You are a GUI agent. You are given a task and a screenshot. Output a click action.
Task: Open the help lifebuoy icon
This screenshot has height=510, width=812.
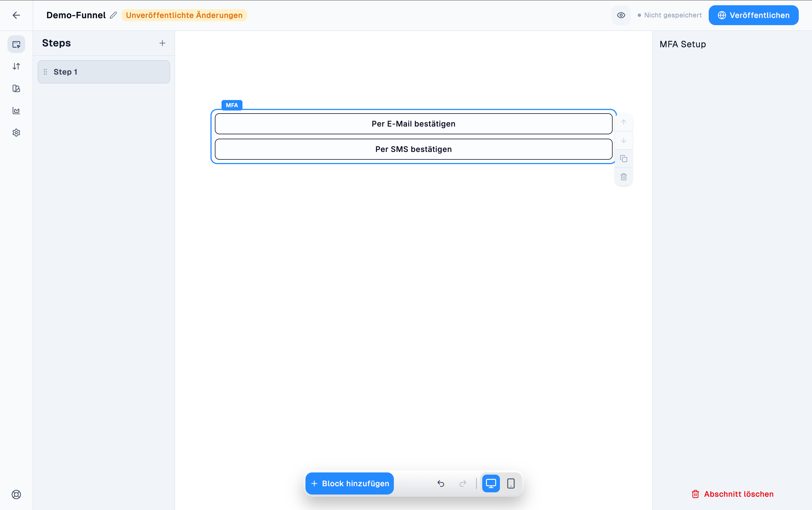tap(16, 495)
